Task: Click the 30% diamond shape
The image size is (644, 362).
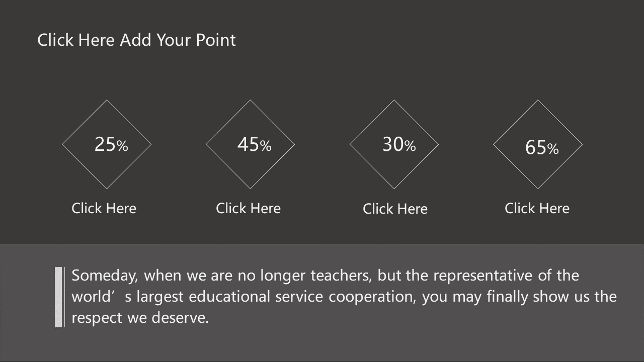Action: 394,144
